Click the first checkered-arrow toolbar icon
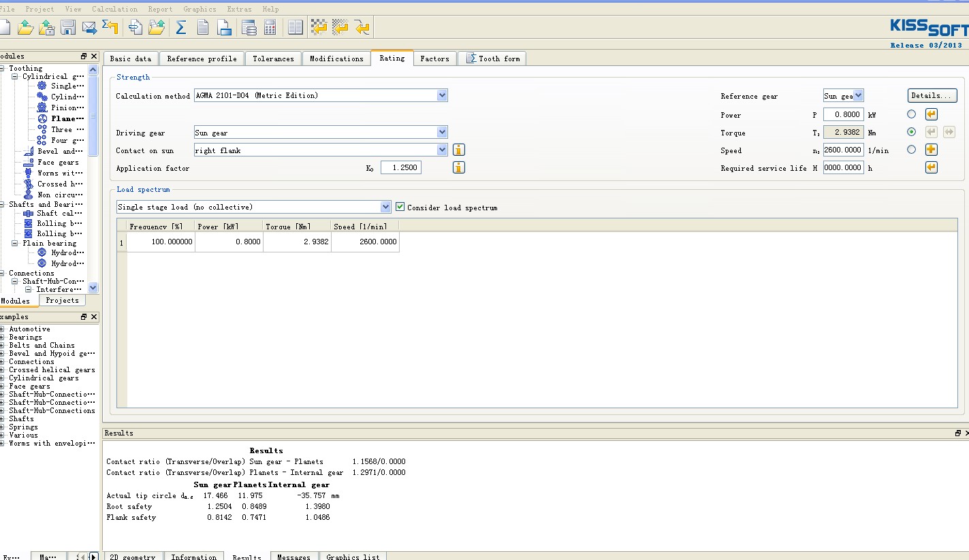 pos(319,27)
